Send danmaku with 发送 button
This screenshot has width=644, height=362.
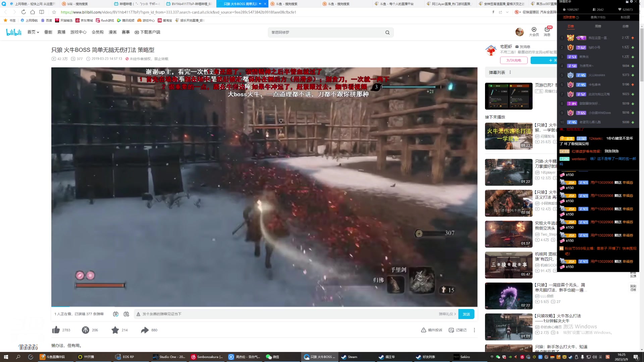[466, 314]
